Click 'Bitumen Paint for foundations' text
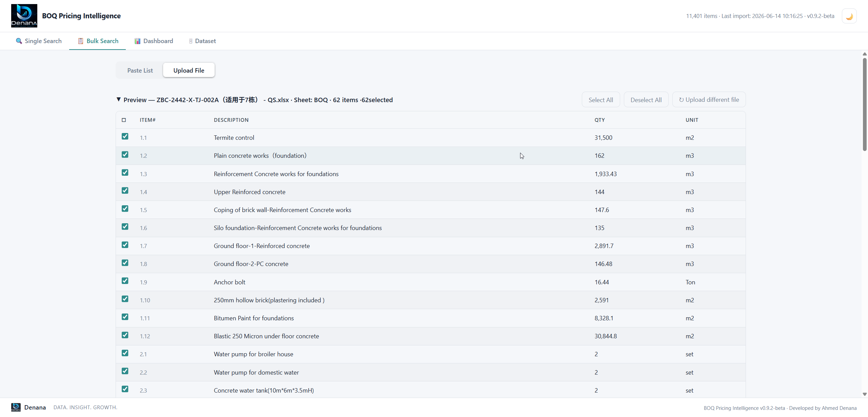 point(254,318)
